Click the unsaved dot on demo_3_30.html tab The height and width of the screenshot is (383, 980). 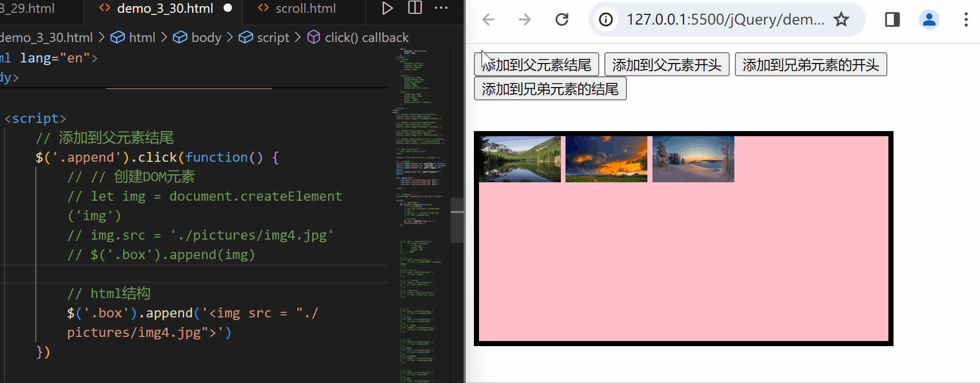pyautogui.click(x=228, y=8)
